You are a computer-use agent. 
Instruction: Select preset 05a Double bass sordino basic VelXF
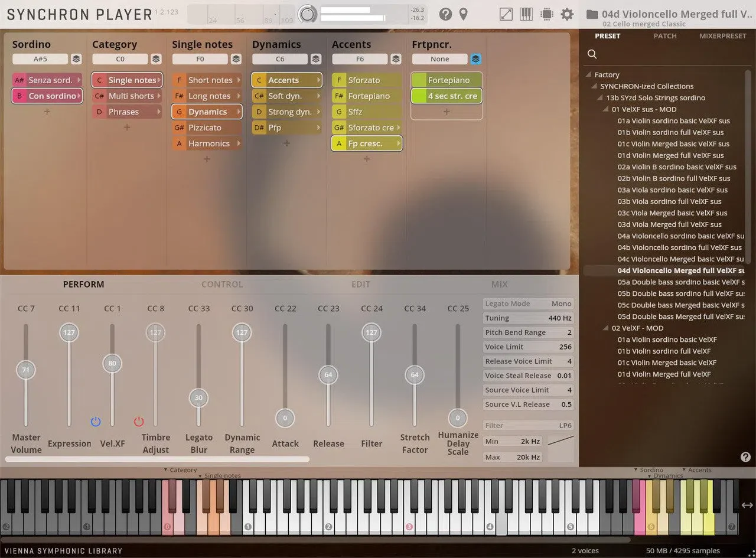click(681, 282)
